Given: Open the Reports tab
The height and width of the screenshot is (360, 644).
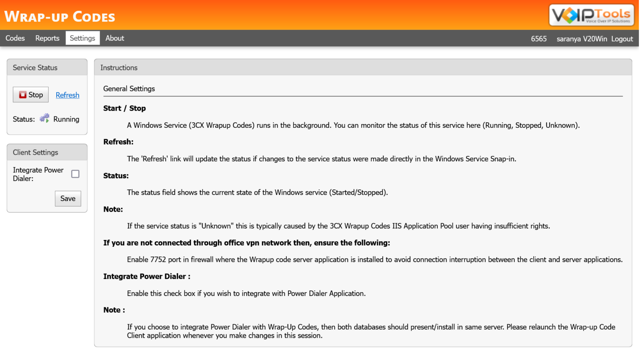Looking at the screenshot, I should tap(47, 38).
